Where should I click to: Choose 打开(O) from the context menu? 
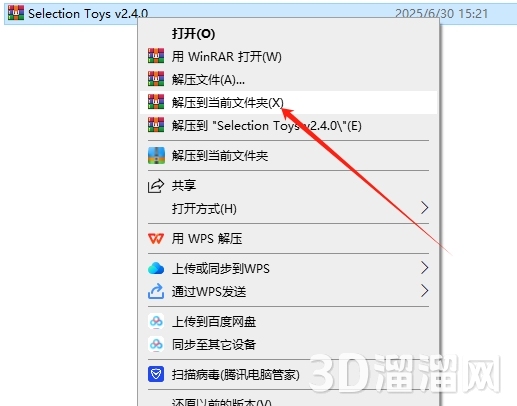(x=193, y=34)
